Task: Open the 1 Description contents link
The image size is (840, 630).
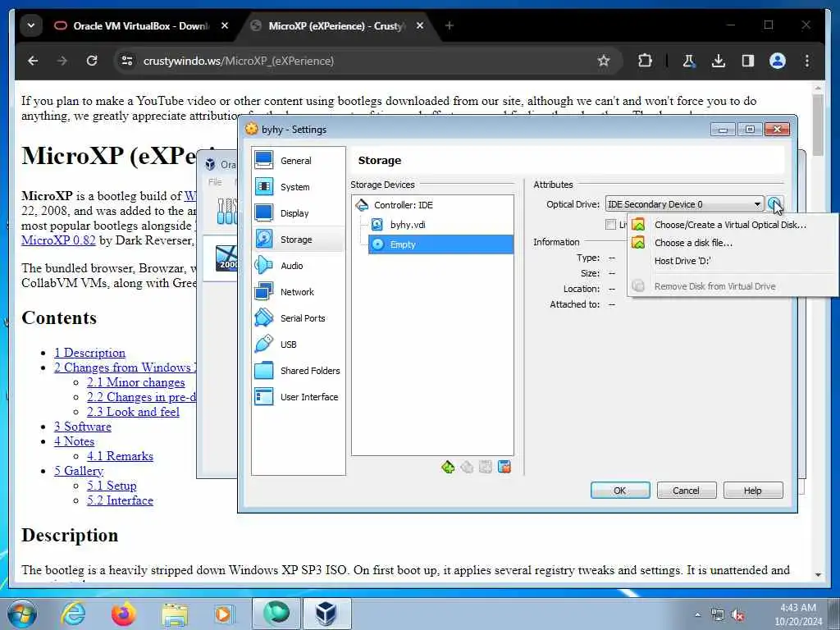Action: pos(89,353)
